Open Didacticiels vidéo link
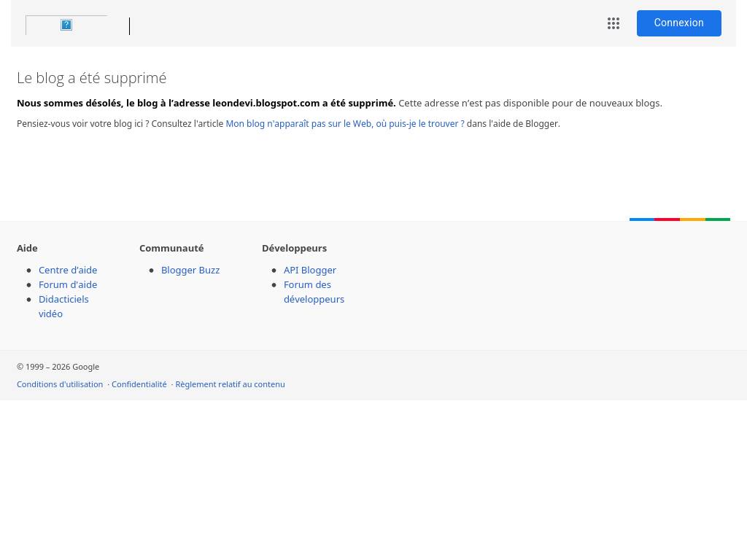747x560 pixels. click(63, 307)
